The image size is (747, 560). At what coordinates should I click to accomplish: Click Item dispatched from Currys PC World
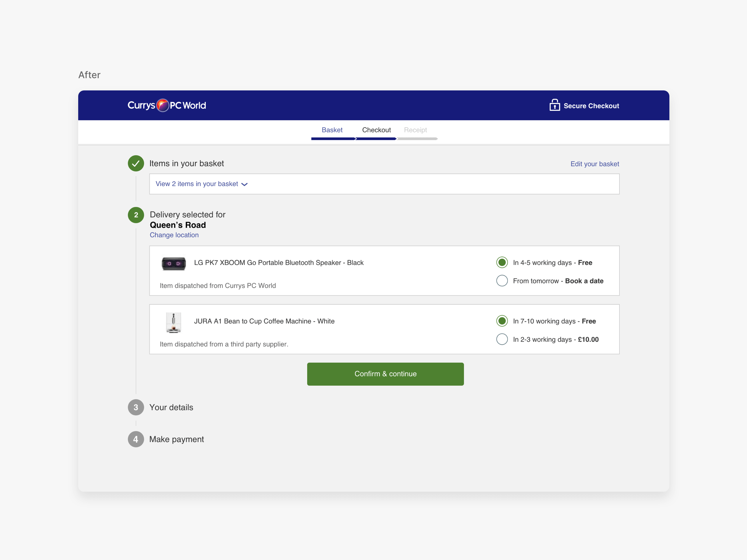tap(218, 286)
